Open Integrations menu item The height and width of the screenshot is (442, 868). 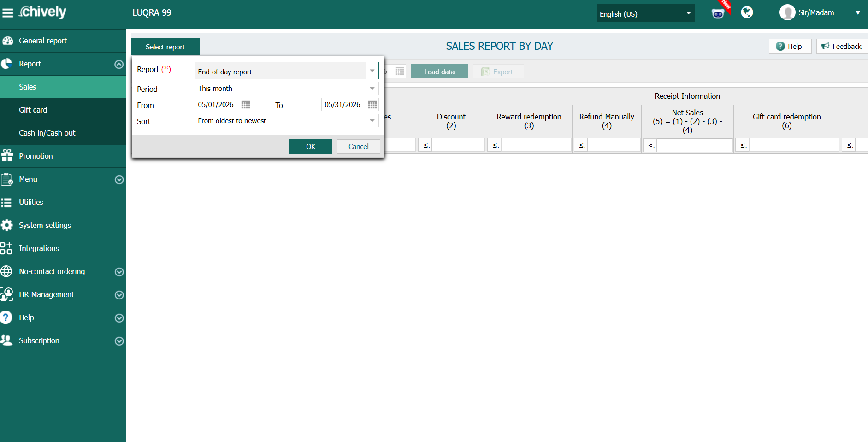point(63,248)
